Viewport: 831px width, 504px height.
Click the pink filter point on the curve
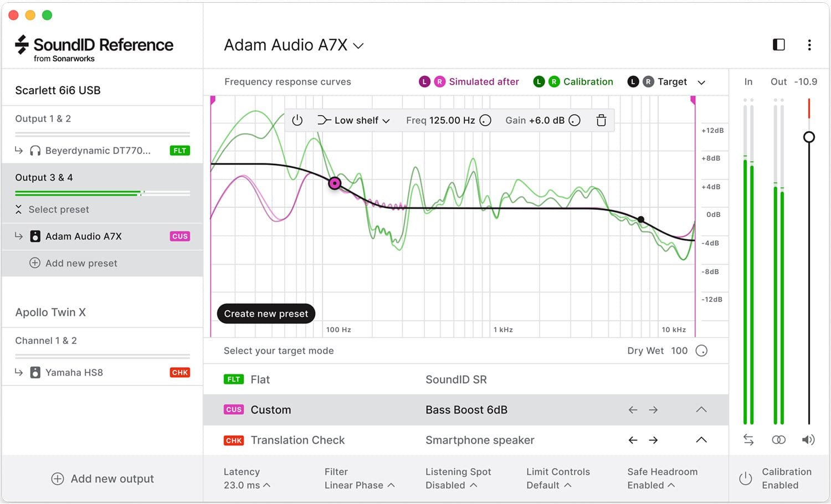(x=335, y=183)
